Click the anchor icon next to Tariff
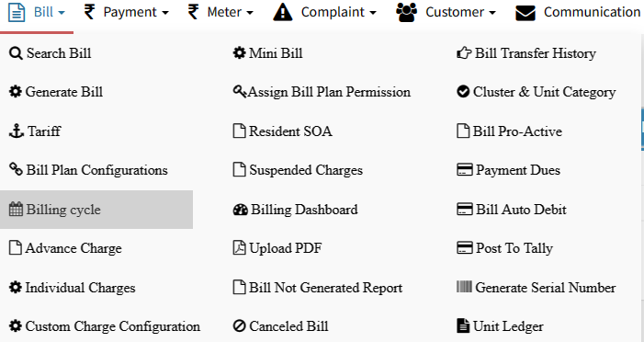 point(17,131)
